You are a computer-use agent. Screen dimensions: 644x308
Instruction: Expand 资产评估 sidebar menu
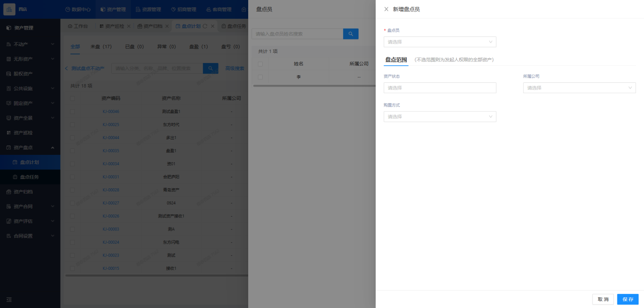coord(30,221)
